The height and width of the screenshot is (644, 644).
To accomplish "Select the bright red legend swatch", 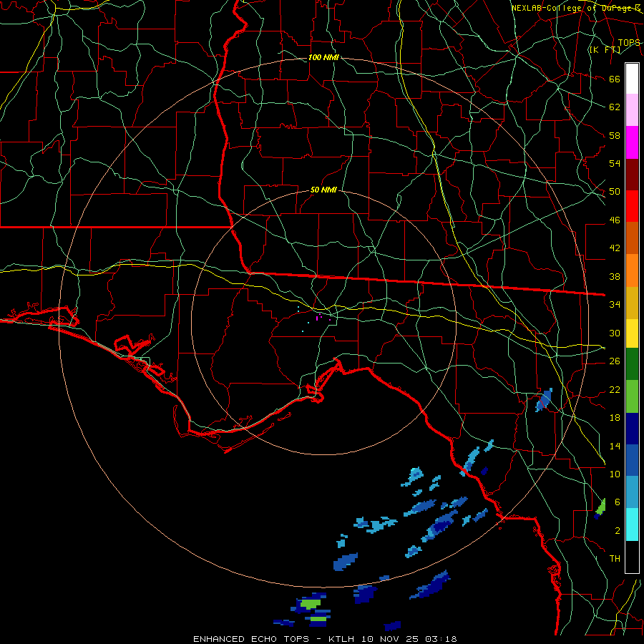I will (x=632, y=206).
